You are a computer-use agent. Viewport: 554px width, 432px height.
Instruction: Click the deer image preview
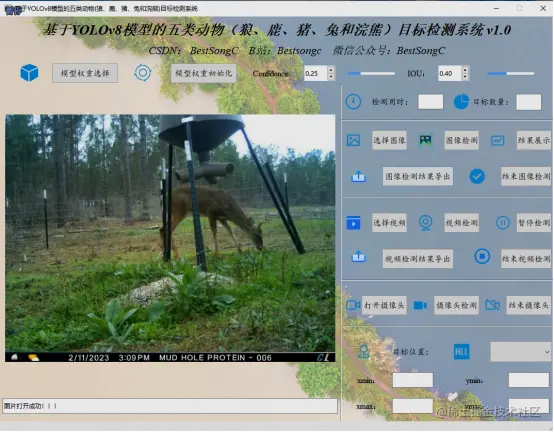[170, 238]
